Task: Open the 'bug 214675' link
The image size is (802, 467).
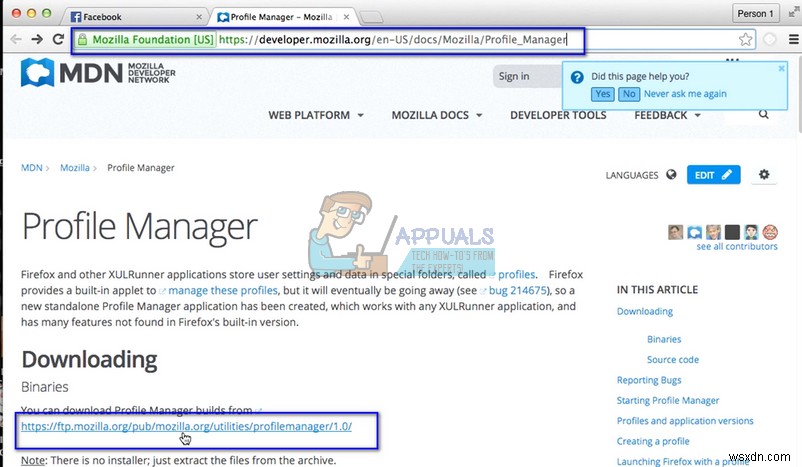Action: pos(518,291)
